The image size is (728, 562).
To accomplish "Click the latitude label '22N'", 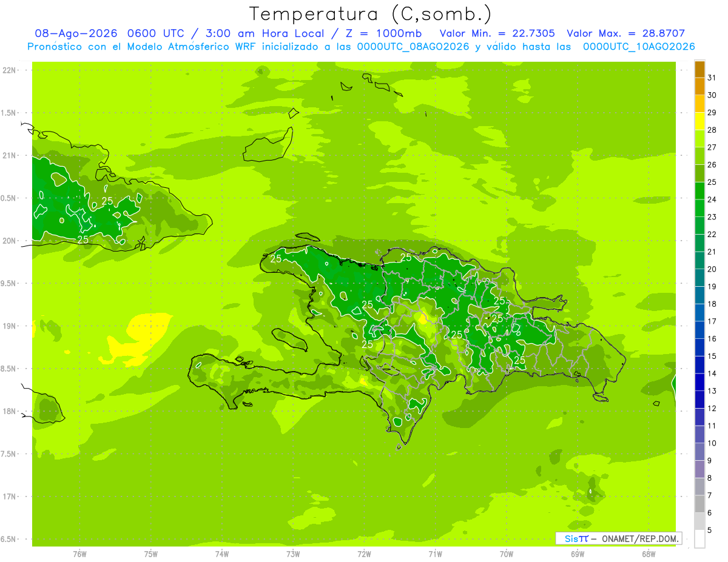I will [9, 70].
